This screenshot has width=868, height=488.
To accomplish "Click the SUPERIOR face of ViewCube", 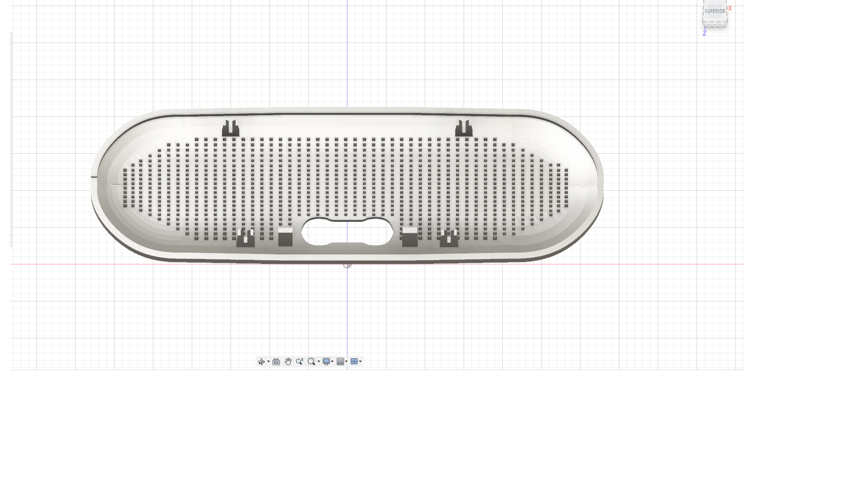I will (715, 11).
